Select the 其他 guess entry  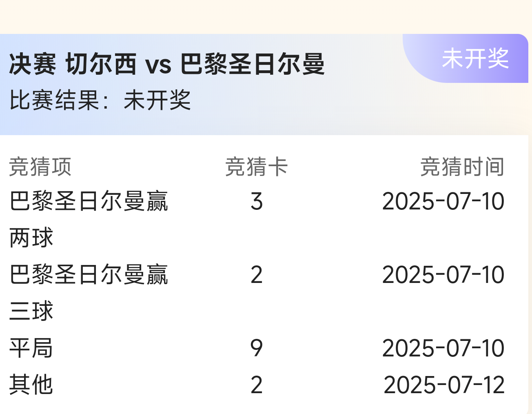coord(31,385)
